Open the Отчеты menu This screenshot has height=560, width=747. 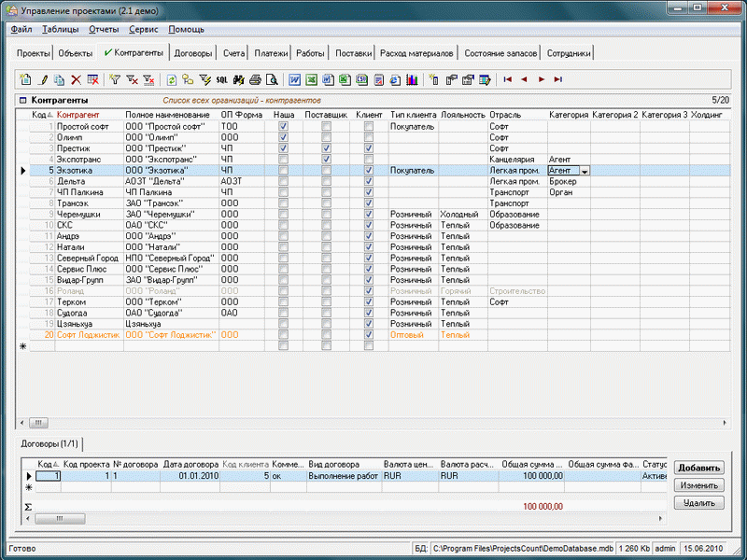(x=104, y=30)
